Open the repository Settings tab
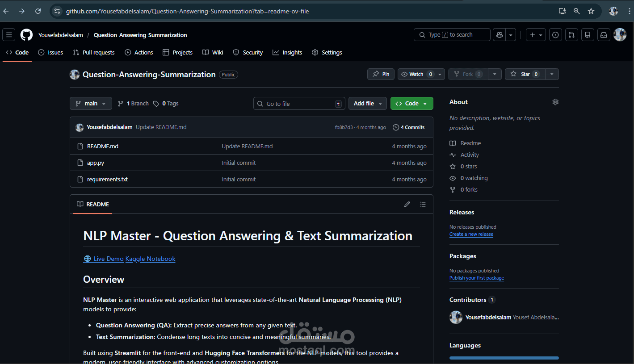The image size is (634, 364). pos(327,52)
